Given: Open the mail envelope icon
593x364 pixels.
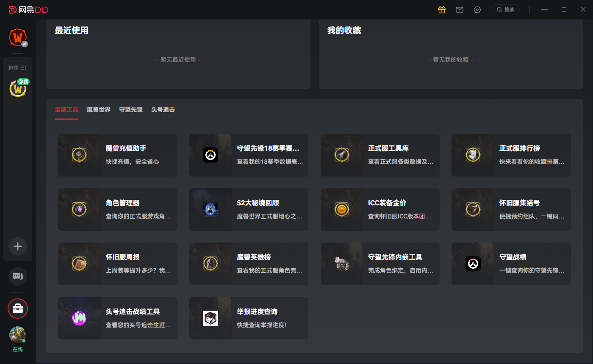Looking at the screenshot, I should 460,10.
